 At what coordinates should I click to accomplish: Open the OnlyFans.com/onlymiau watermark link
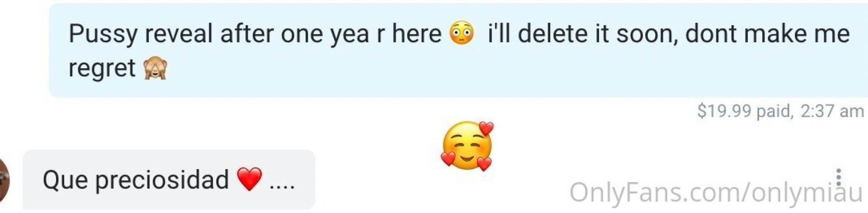coord(716,193)
